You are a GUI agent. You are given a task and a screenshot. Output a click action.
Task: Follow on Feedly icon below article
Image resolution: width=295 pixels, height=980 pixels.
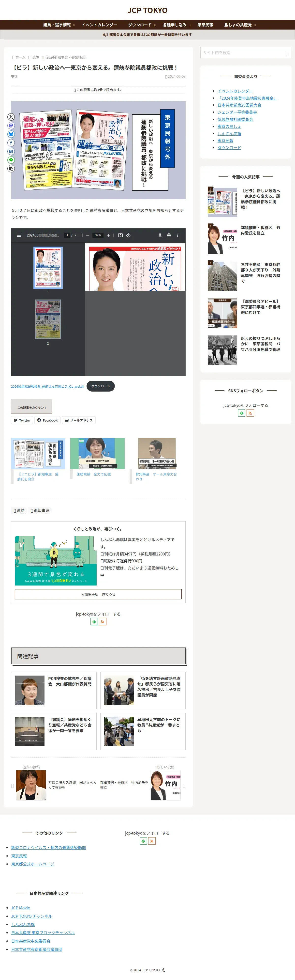94,622
